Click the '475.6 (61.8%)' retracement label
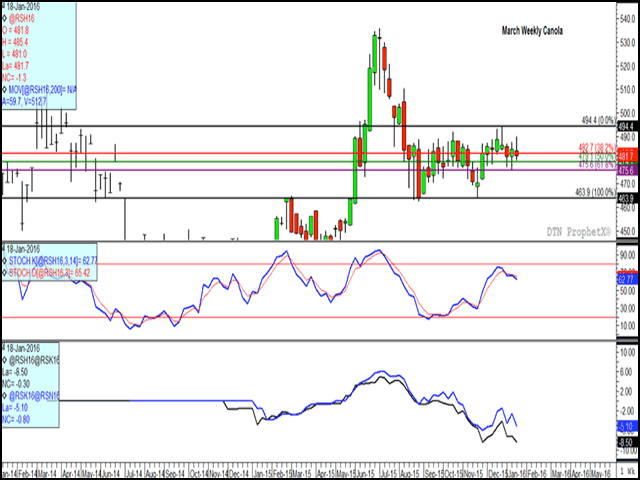Viewport: 640px width, 480px height. click(x=597, y=164)
